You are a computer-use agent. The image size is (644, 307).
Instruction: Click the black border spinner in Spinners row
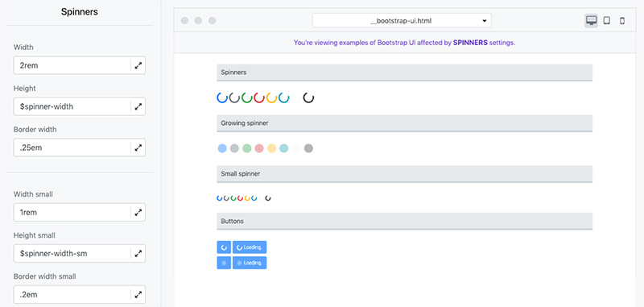pos(308,97)
